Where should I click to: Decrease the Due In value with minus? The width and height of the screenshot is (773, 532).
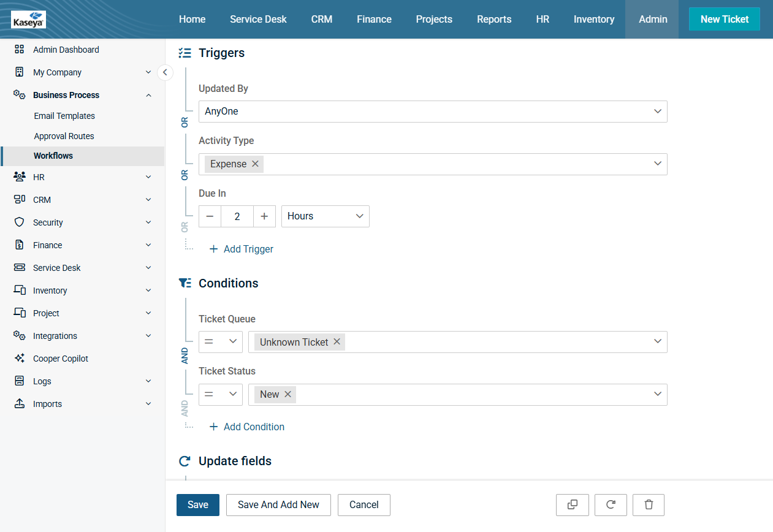coord(210,216)
